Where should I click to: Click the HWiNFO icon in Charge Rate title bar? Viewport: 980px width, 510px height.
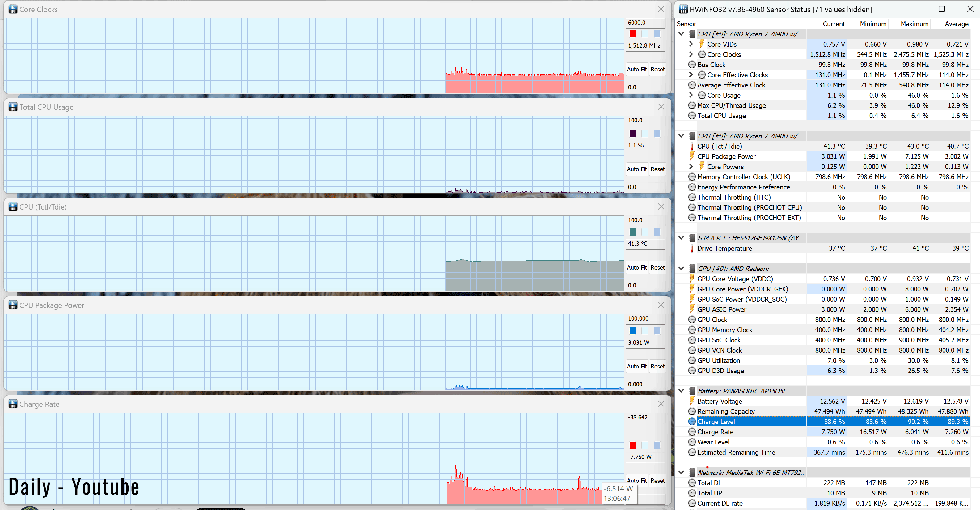click(13, 404)
